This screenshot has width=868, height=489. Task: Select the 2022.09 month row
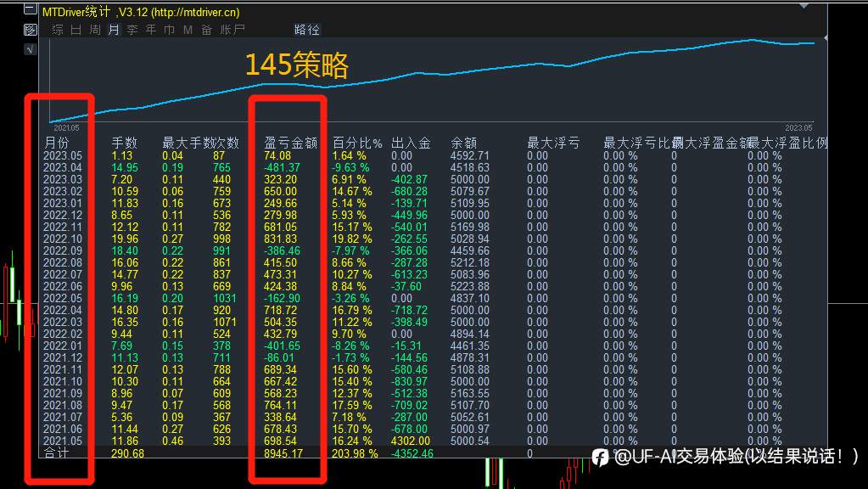click(63, 251)
